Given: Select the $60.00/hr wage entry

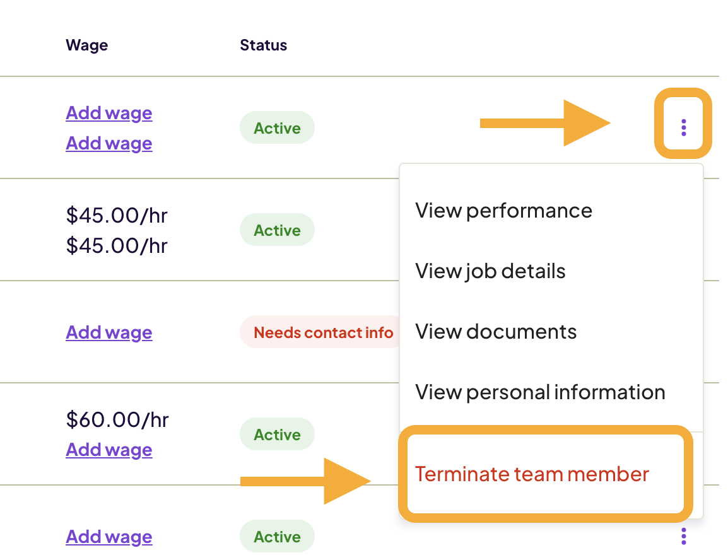Looking at the screenshot, I should [x=117, y=419].
